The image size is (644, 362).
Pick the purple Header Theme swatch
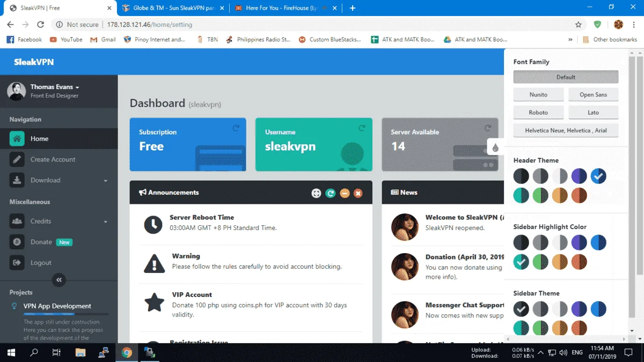click(x=579, y=176)
